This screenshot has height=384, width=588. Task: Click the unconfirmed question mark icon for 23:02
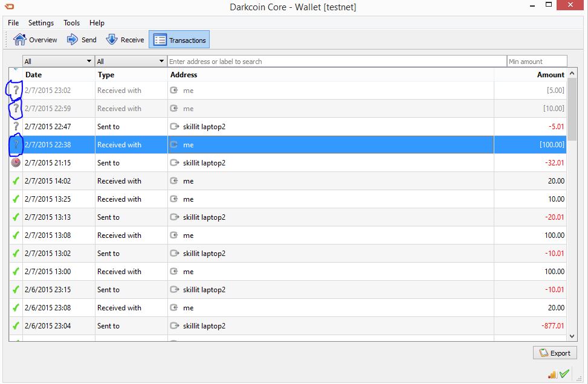[x=16, y=91]
